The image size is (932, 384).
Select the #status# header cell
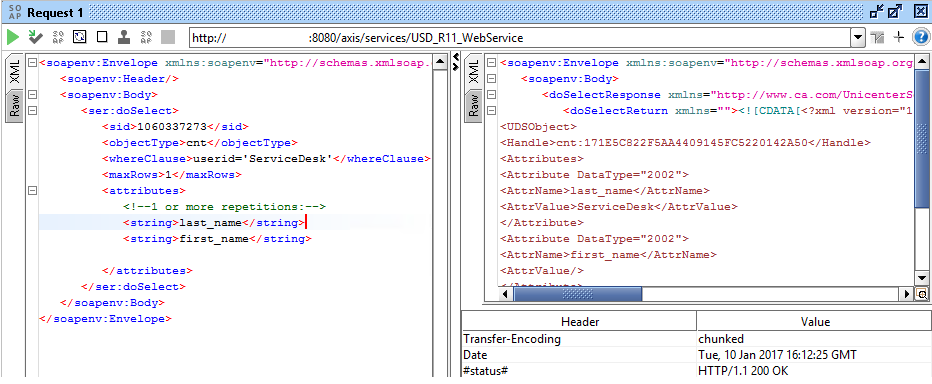coord(579,370)
